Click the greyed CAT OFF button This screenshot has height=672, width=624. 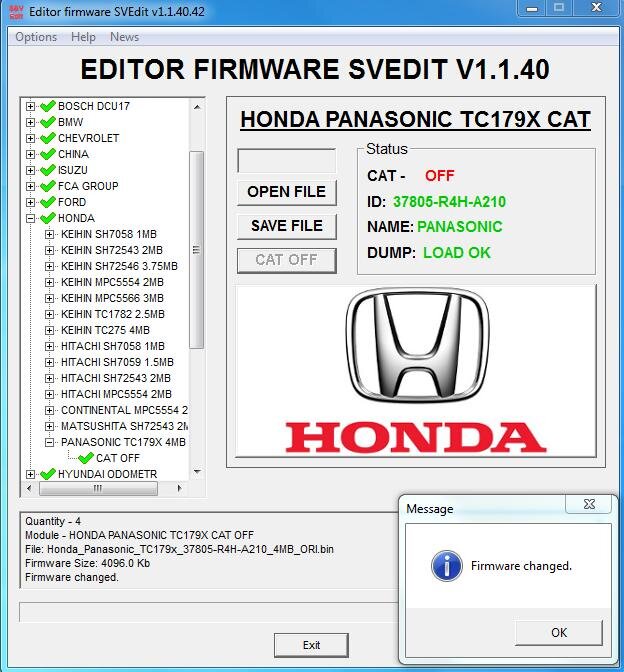(x=287, y=260)
